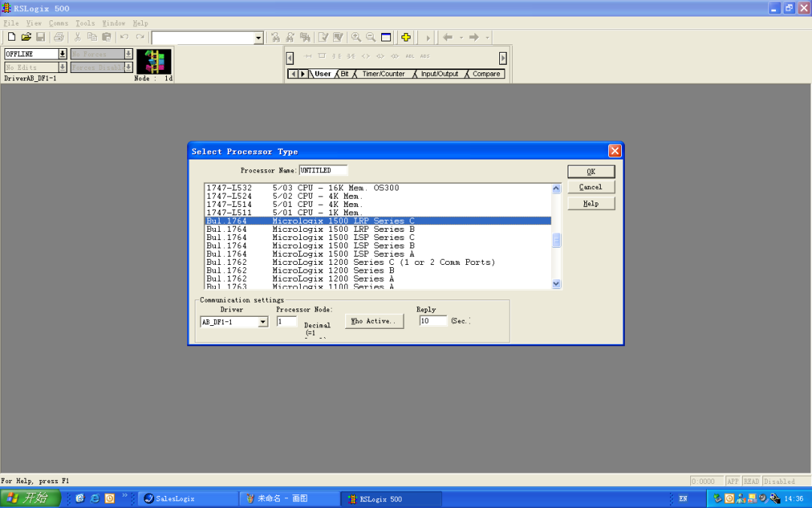812x508 pixels.
Task: Click the Back navigation arrow icon
Action: point(448,38)
